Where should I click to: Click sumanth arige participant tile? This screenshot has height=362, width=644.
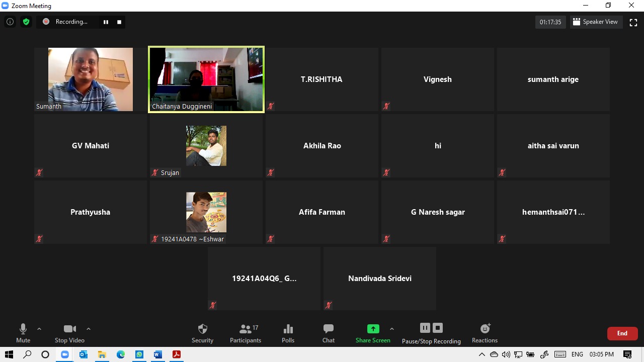553,79
